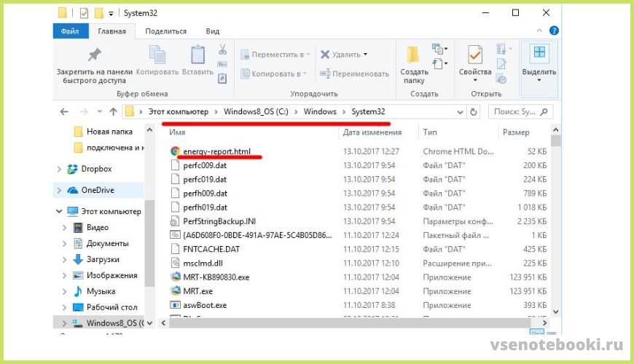Click the Copy icon in ribbon

pyautogui.click(x=157, y=56)
